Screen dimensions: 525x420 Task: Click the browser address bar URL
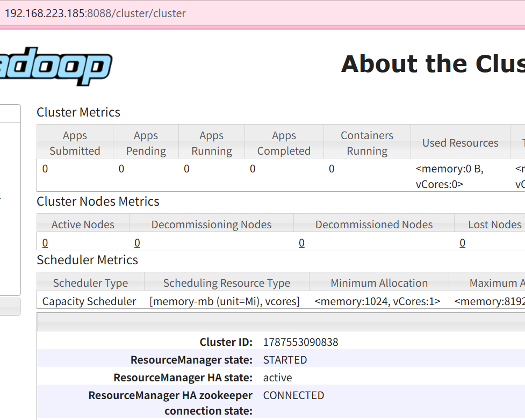95,13
